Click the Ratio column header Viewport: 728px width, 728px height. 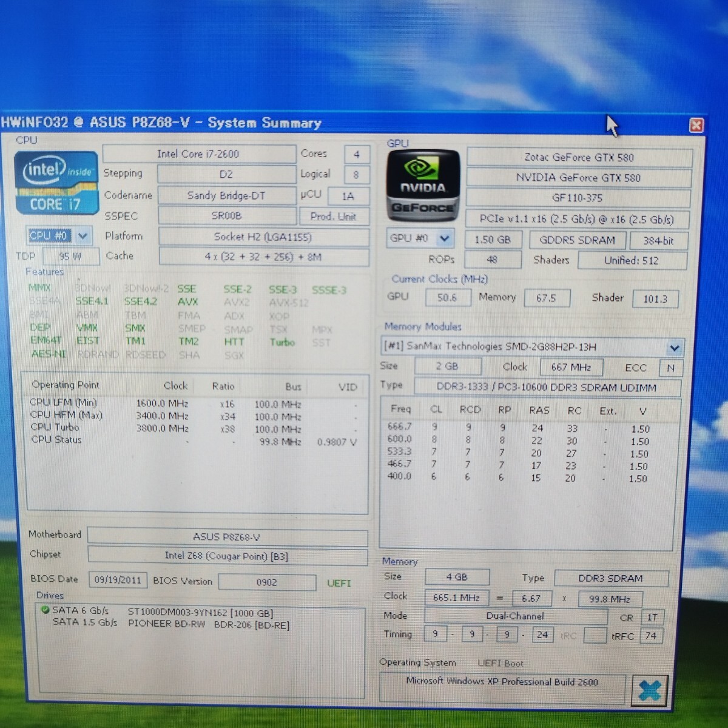pyautogui.click(x=223, y=386)
